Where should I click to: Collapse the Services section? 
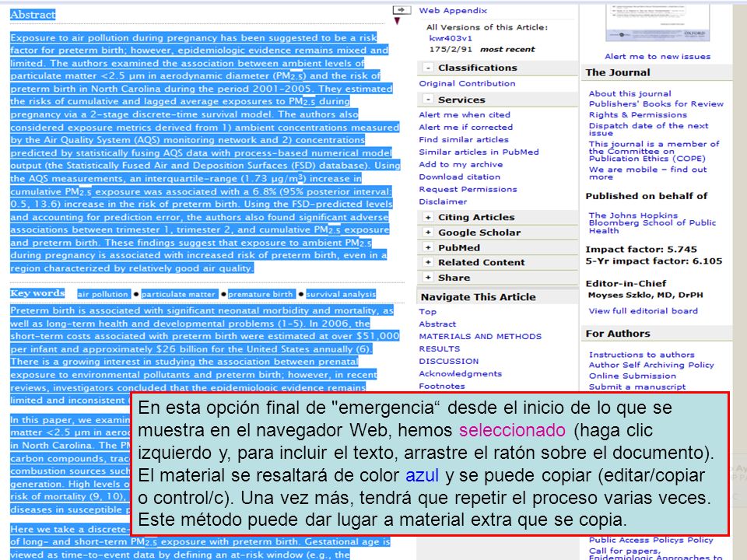pyautogui.click(x=428, y=100)
